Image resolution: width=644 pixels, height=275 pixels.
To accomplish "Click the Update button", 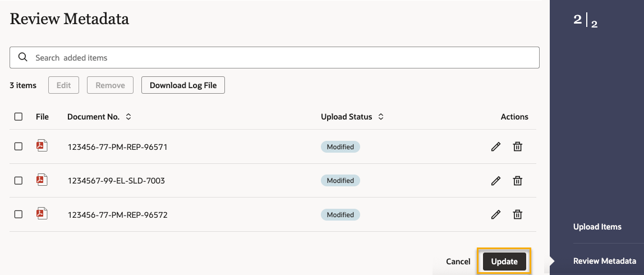I will point(504,262).
